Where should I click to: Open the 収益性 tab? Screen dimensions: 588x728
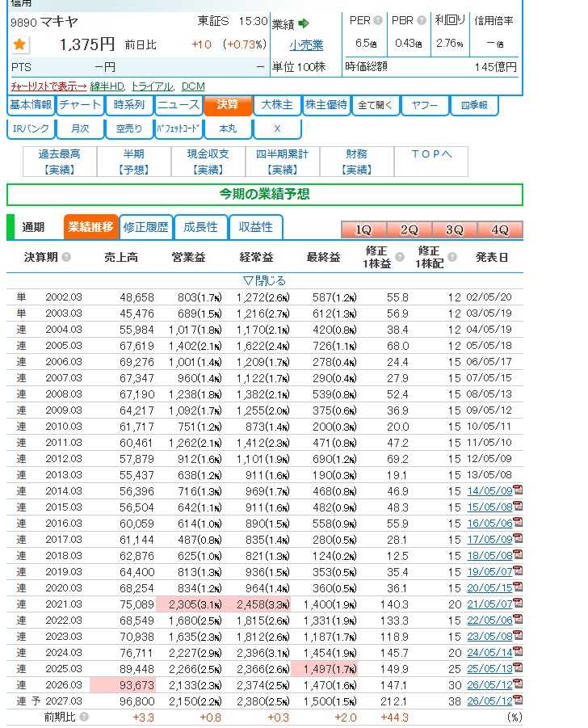point(256,227)
